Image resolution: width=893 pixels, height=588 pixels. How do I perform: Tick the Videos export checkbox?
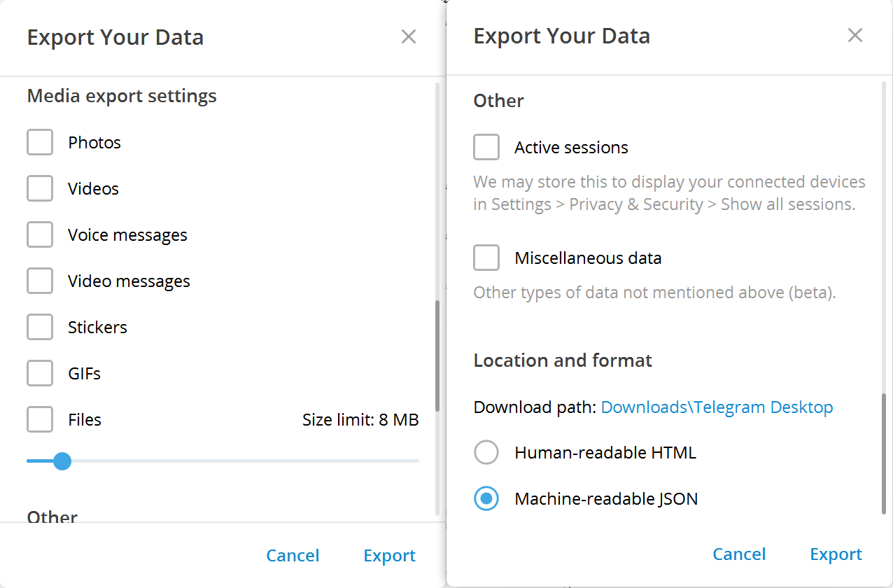coord(40,189)
